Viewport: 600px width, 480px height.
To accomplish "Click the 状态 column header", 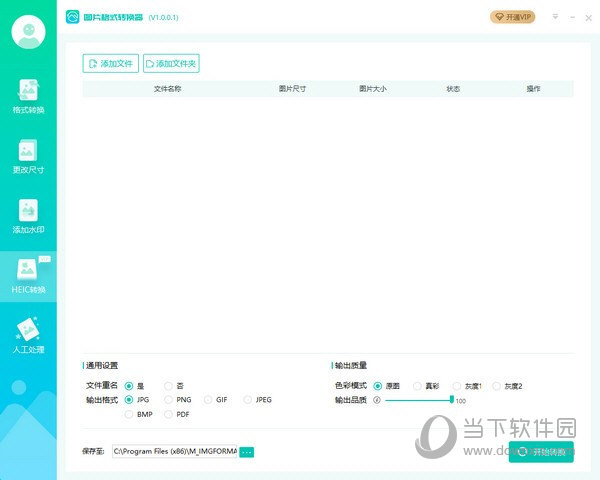I will click(453, 89).
